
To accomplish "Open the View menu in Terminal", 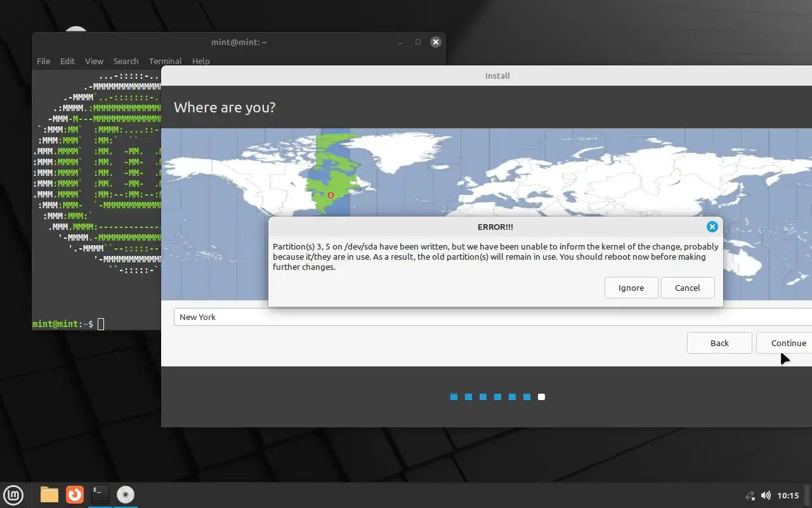I will (x=94, y=61).
